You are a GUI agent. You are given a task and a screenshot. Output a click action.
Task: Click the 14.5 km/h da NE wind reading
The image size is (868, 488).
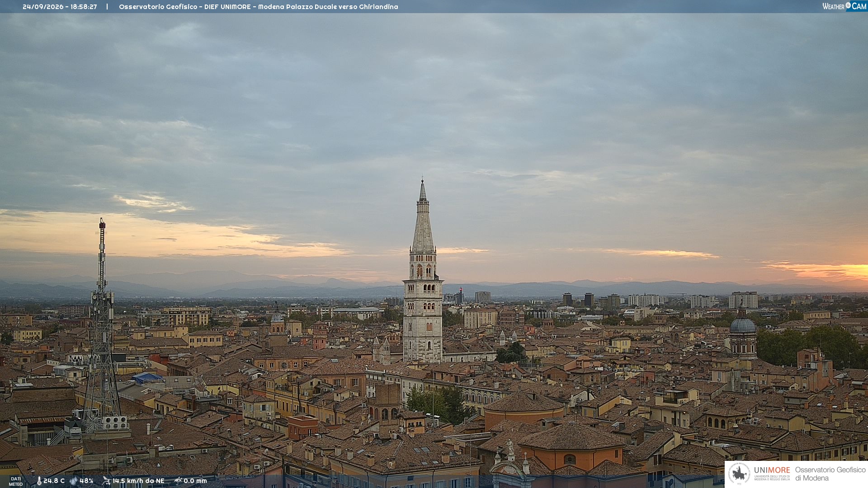[138, 481]
